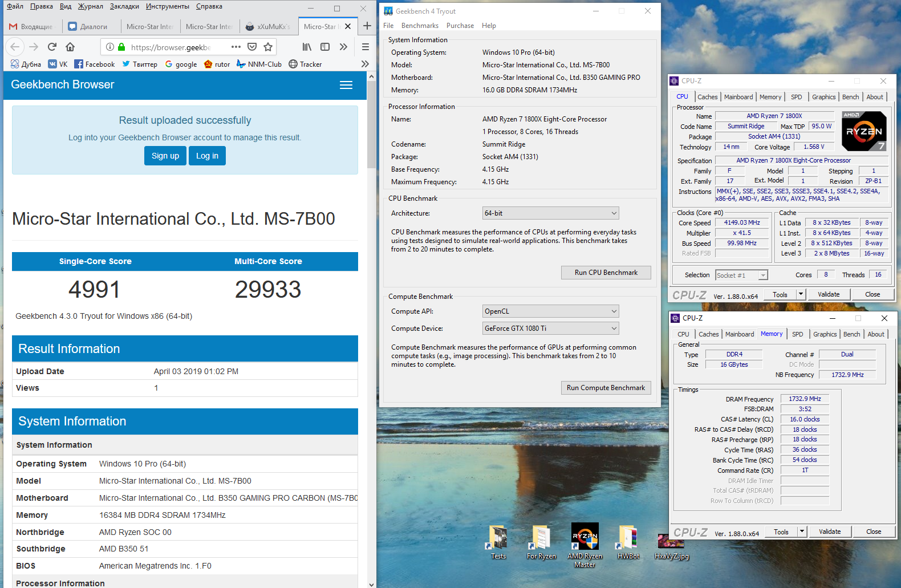Switch to the xXuMuKx's browser tab
This screenshot has width=901, height=588.
click(x=269, y=26)
